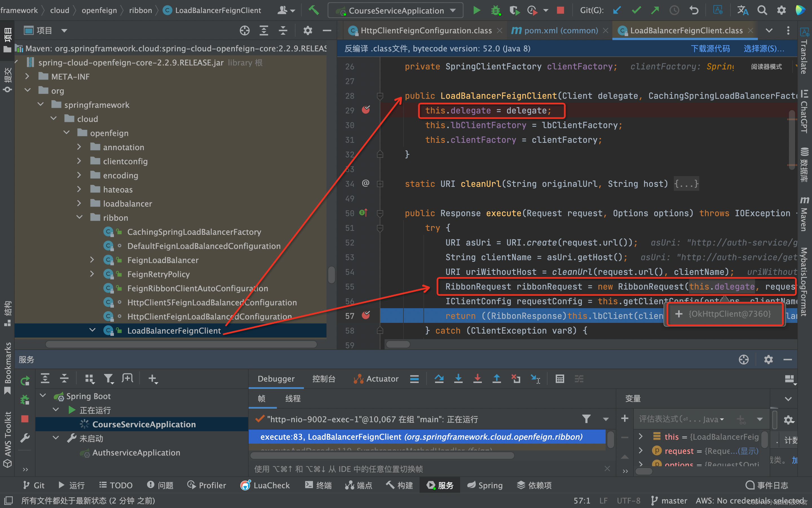Viewport: 812px width, 508px height.
Task: Toggle breakpoint on line 29
Action: (x=366, y=110)
